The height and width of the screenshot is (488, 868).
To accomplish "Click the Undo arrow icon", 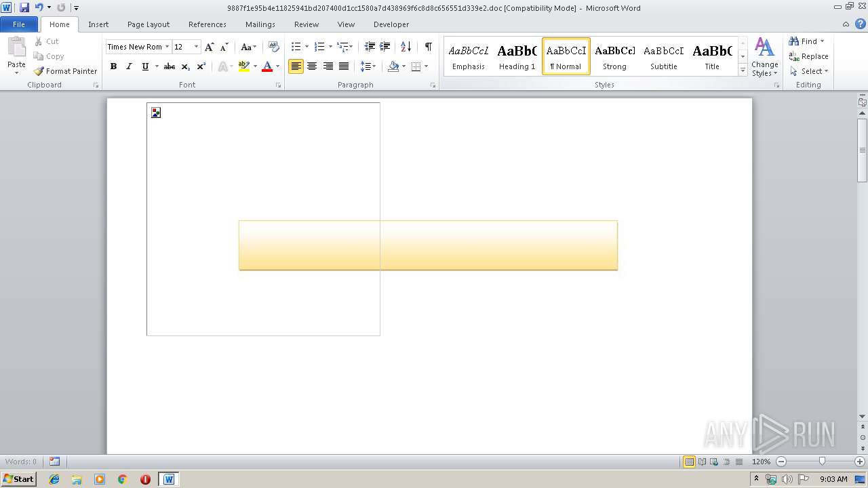I will [x=39, y=7].
